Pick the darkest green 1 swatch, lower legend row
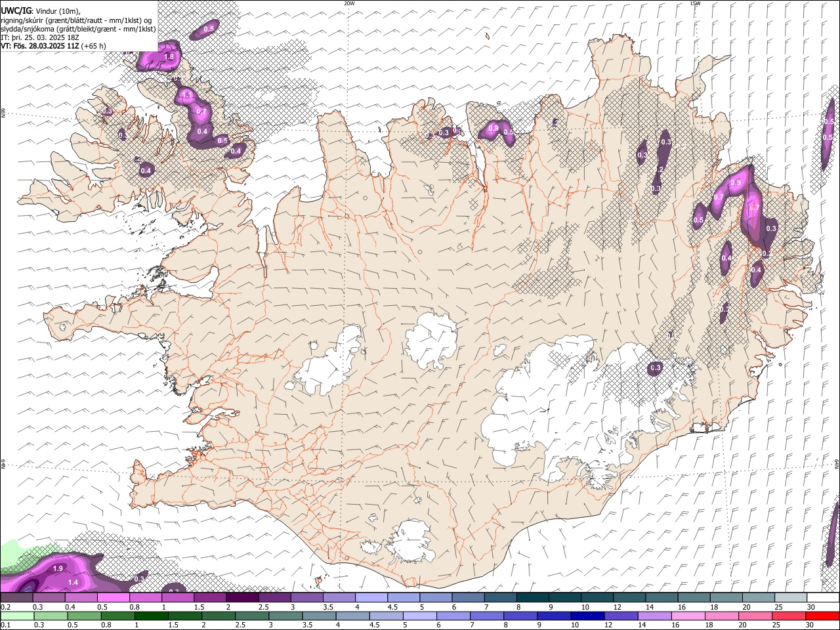The height and width of the screenshot is (630, 840). 152,616
